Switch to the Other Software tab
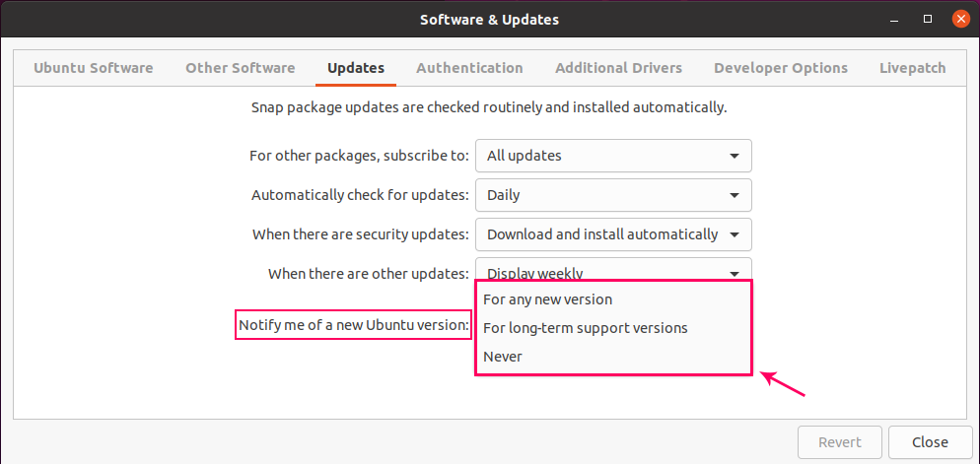980x464 pixels. tap(240, 68)
